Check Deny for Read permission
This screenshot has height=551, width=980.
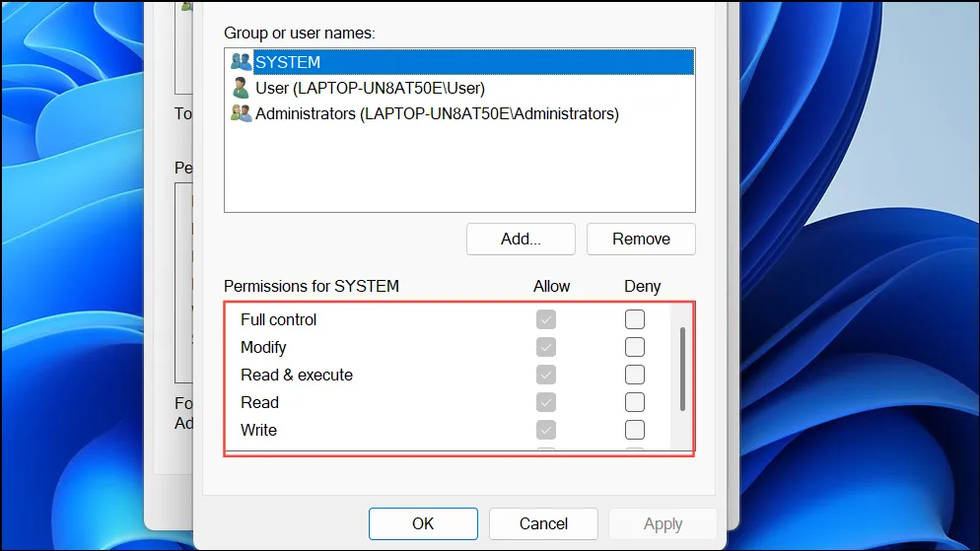634,402
